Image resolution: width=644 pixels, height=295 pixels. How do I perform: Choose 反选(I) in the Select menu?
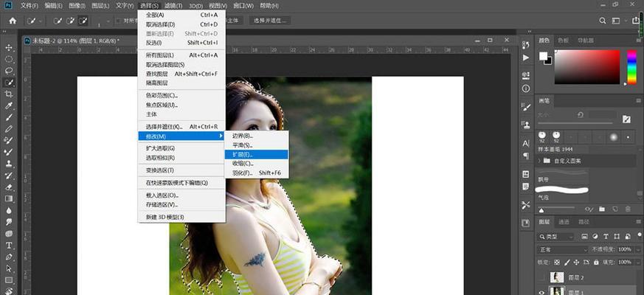coord(181,43)
